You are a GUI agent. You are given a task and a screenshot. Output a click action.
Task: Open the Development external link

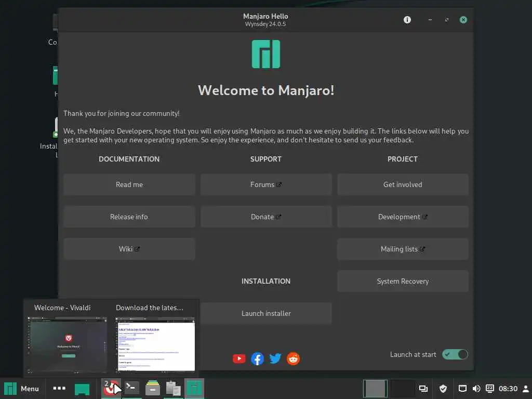(403, 217)
